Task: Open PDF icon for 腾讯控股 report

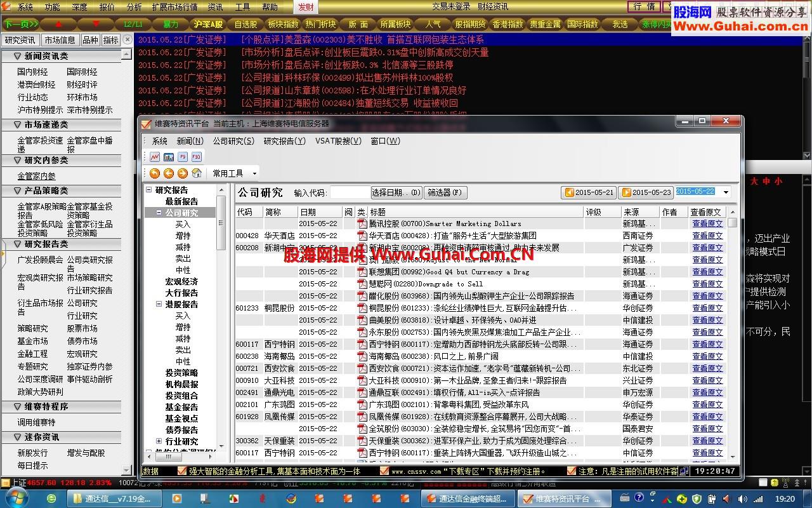Action: point(362,224)
